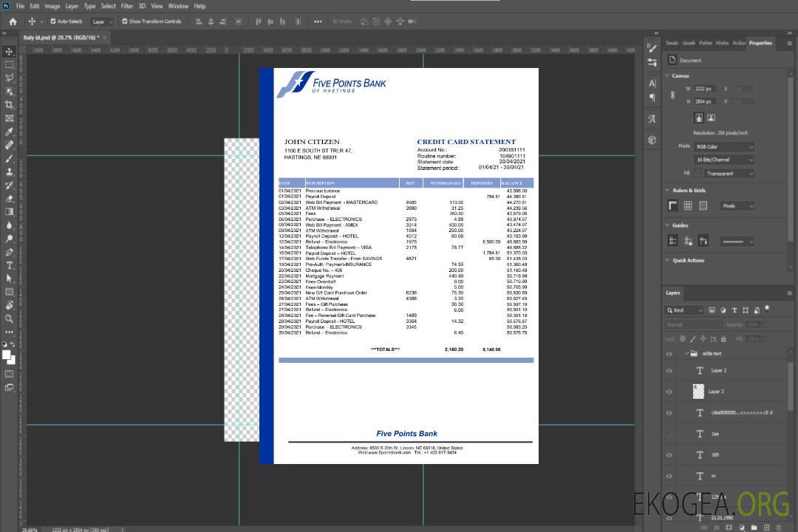Filter layers by type layers icon
This screenshot has height=532, width=798.
click(x=734, y=310)
